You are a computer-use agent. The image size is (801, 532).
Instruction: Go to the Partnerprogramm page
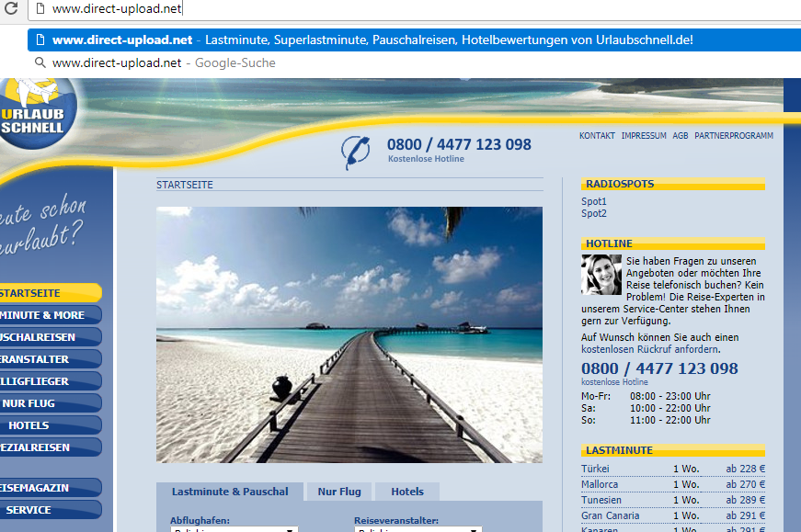(733, 136)
